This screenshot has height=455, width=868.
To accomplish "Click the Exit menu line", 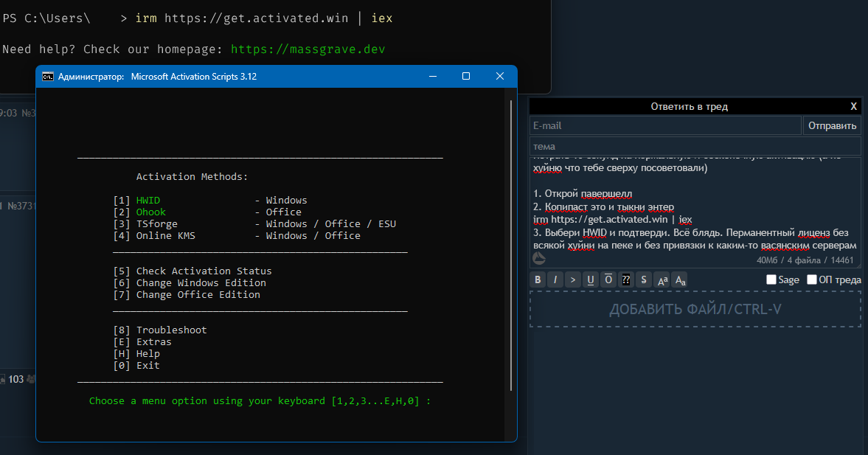I will (136, 365).
